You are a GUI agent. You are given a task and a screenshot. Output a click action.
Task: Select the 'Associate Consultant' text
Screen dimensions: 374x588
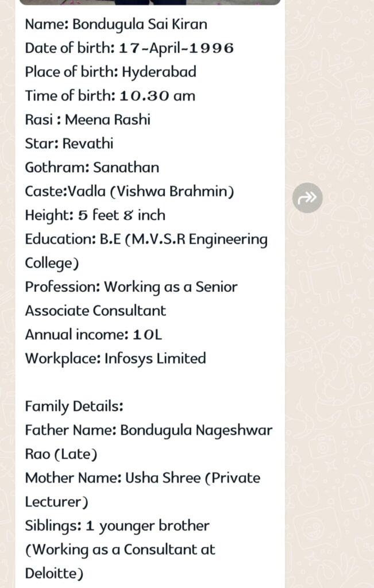click(x=95, y=311)
